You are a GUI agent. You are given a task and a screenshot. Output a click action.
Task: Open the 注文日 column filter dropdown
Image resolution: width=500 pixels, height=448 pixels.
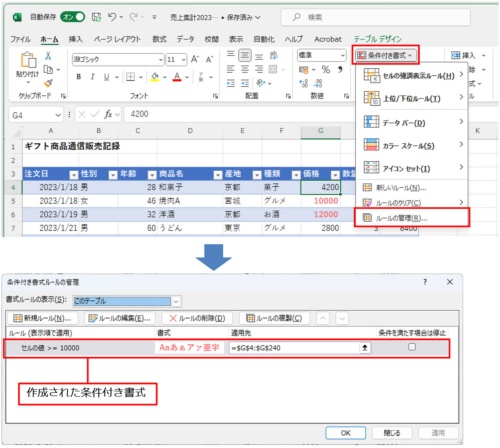click(x=73, y=174)
